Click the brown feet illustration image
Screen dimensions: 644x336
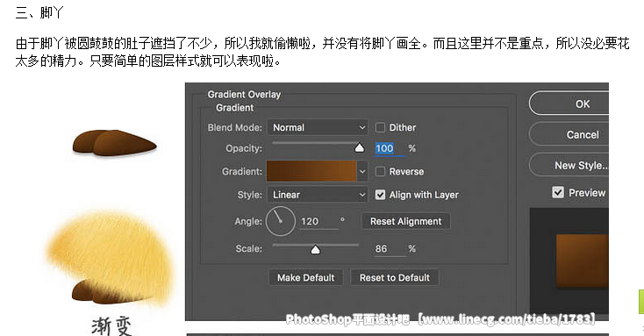pos(115,143)
